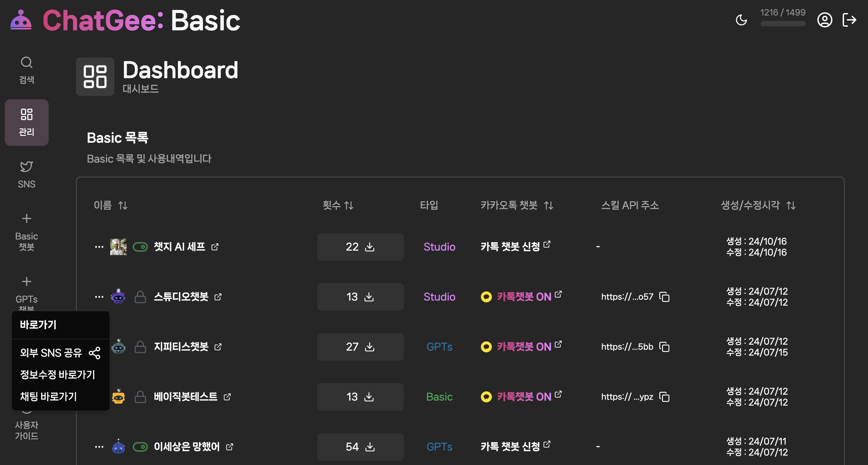Toggle the 챗지 AI 셰프 public switch
Viewport: 868px width, 465px height.
[x=140, y=247]
